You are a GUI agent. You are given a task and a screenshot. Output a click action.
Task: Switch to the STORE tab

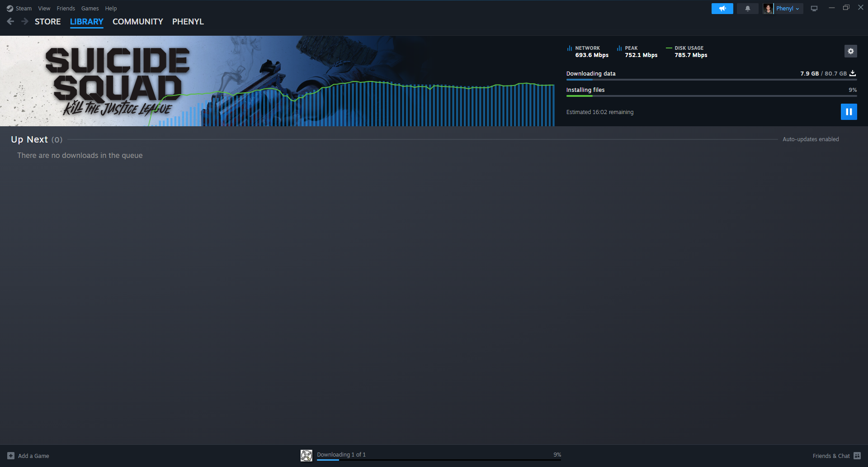[48, 22]
